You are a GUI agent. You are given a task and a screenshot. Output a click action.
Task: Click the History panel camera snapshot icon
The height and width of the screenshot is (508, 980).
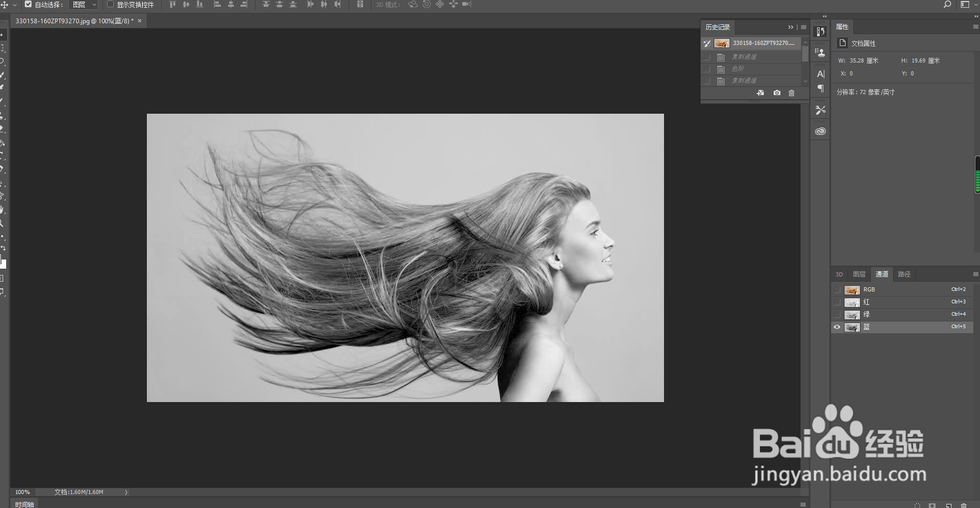777,93
